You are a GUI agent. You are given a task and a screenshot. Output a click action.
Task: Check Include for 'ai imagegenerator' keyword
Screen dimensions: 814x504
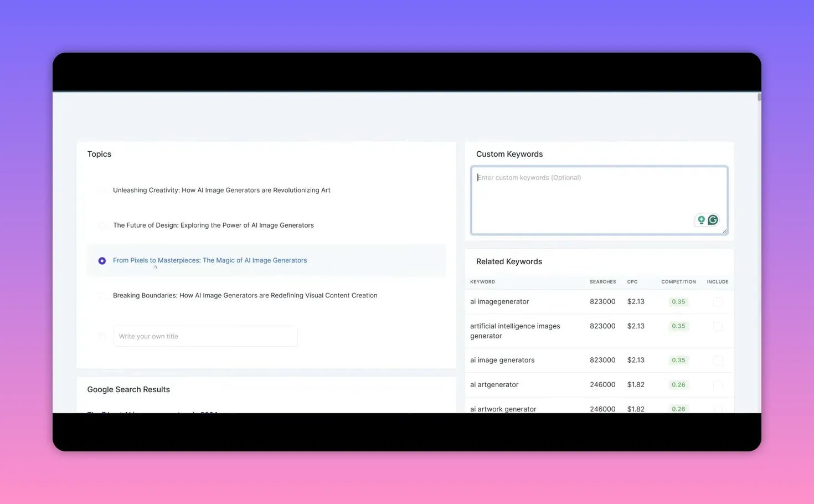[x=718, y=302]
